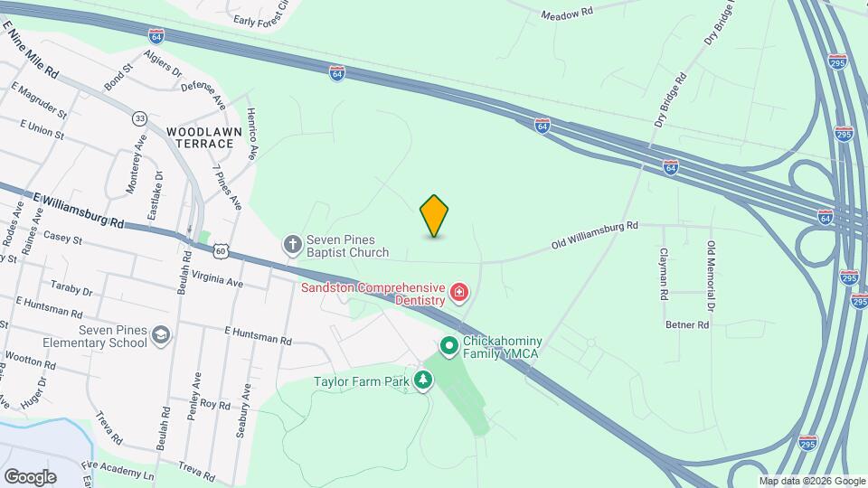868x488 pixels.
Task: Open the Sandston Comprehensive Dentistry marker
Action: tap(459, 293)
